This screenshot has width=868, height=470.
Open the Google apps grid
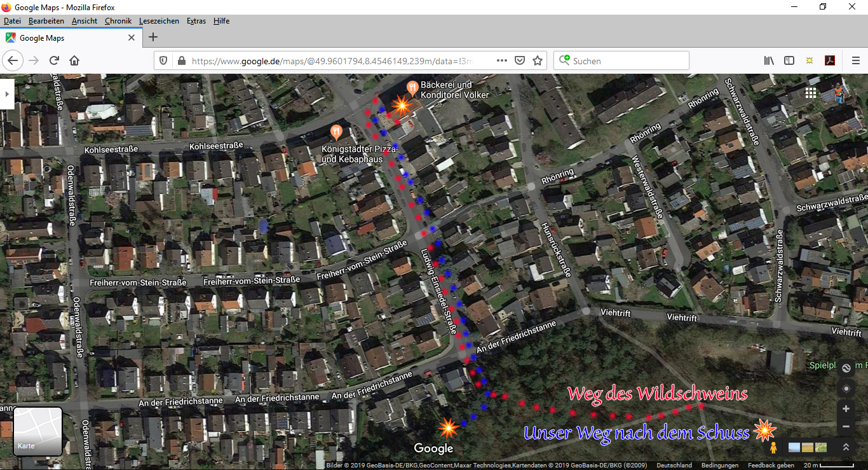click(810, 93)
